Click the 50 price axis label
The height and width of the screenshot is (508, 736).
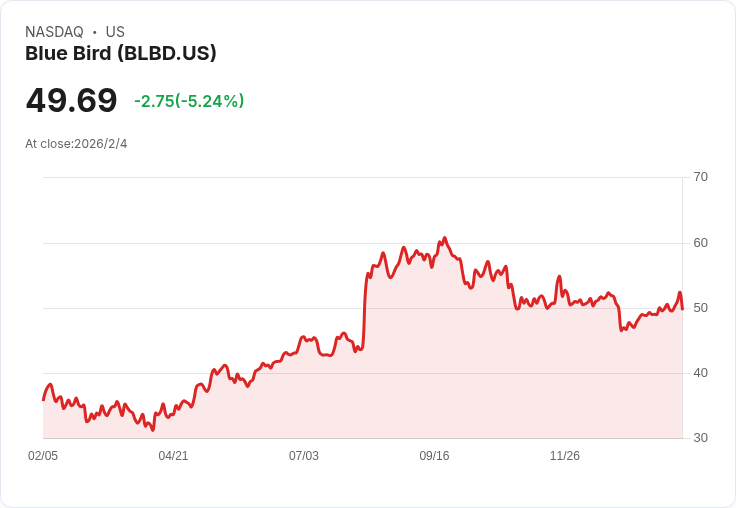700,308
